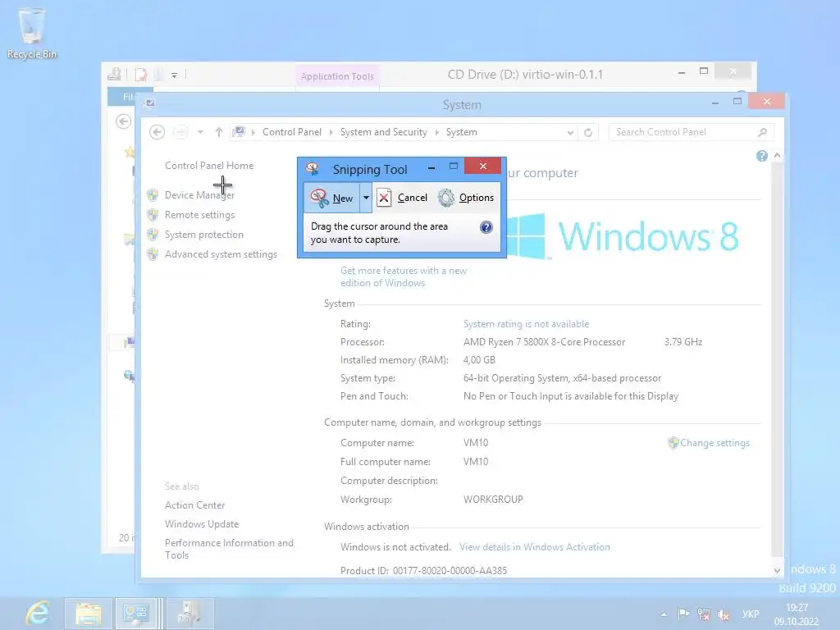
Task: Expand address bar history dropdown
Action: click(571, 132)
